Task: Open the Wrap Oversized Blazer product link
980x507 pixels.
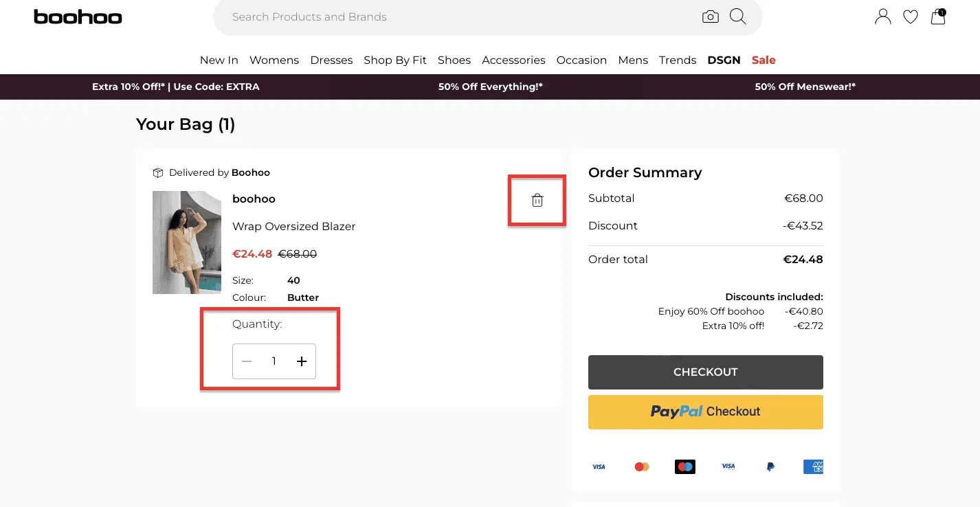Action: pyautogui.click(x=294, y=226)
